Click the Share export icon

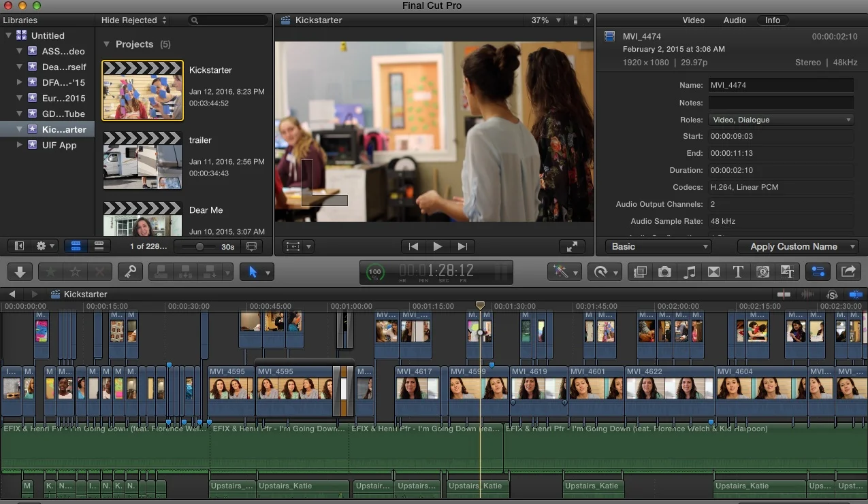coord(848,272)
